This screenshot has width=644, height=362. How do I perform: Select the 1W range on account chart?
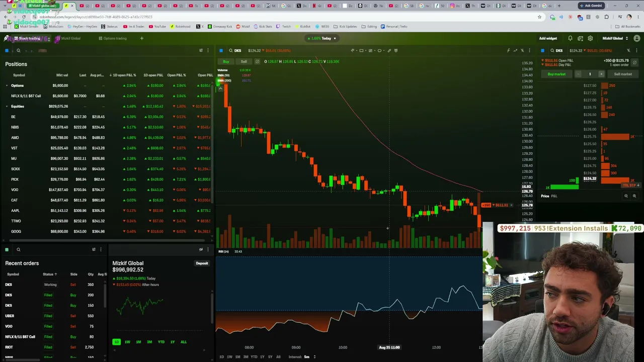click(x=127, y=342)
